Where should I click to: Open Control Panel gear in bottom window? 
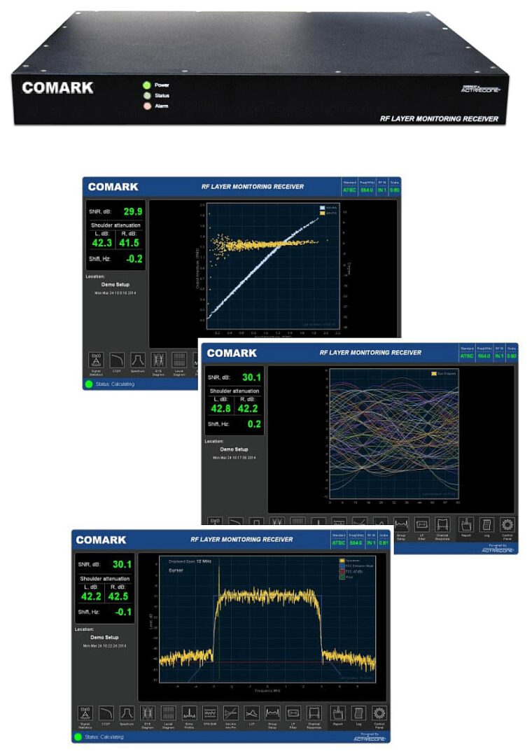coord(379,713)
